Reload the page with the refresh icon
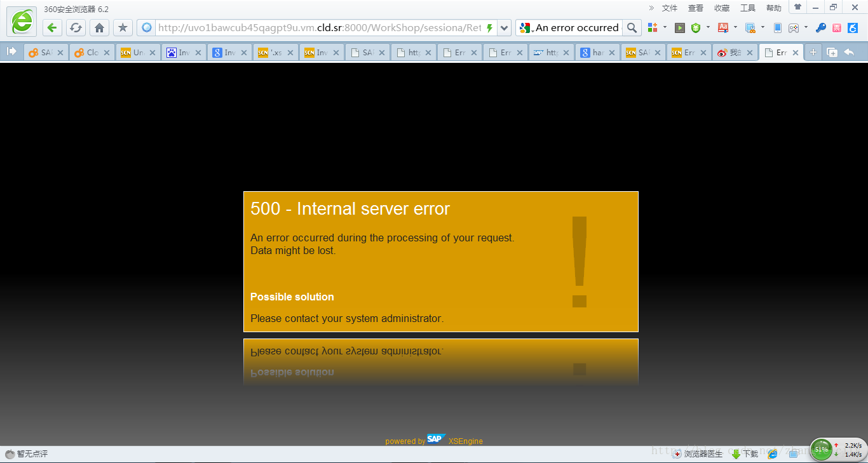The image size is (868, 463). (76, 28)
